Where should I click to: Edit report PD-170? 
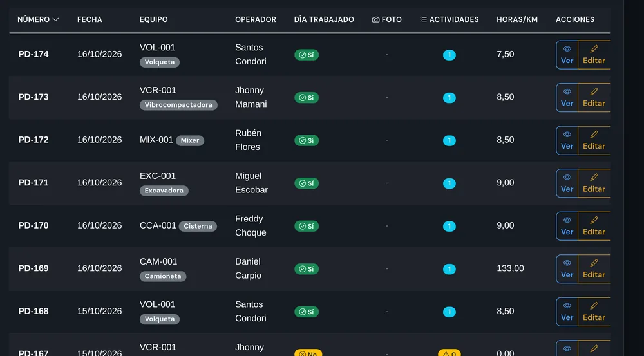[594, 226]
